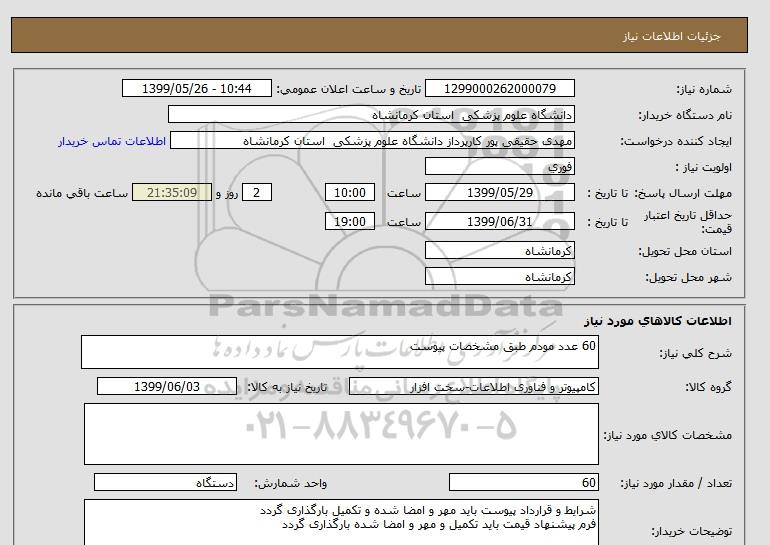This screenshot has height=545, width=770.
Task: Click the quantity field showing 60
Action: [x=524, y=482]
